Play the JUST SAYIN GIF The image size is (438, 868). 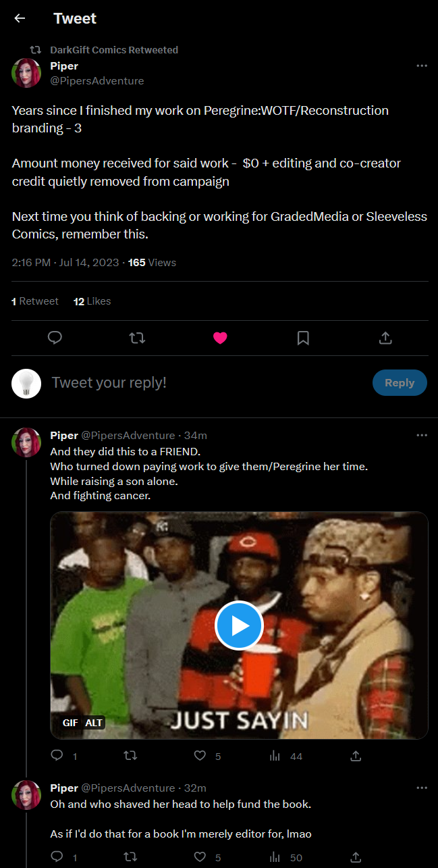(x=239, y=626)
